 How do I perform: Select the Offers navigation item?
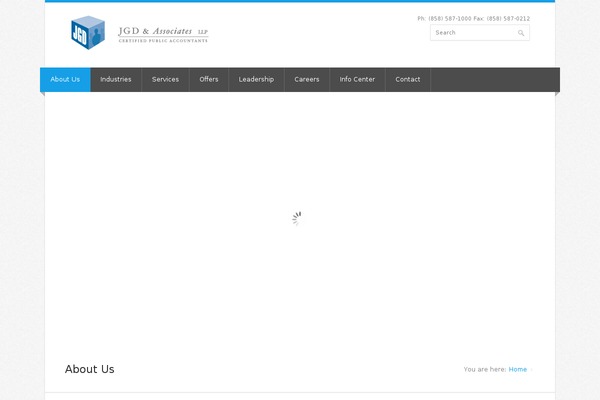(x=209, y=80)
